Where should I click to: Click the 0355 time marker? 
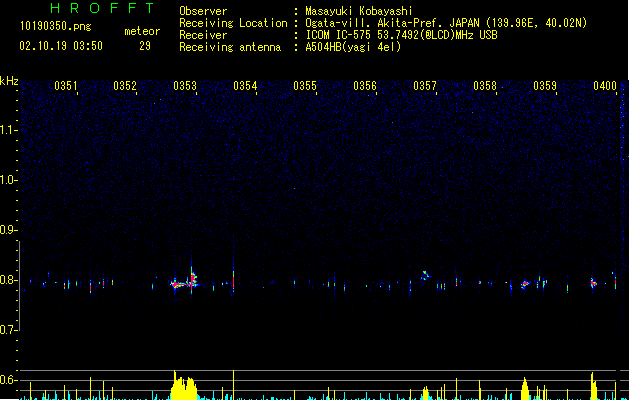pyautogui.click(x=305, y=86)
